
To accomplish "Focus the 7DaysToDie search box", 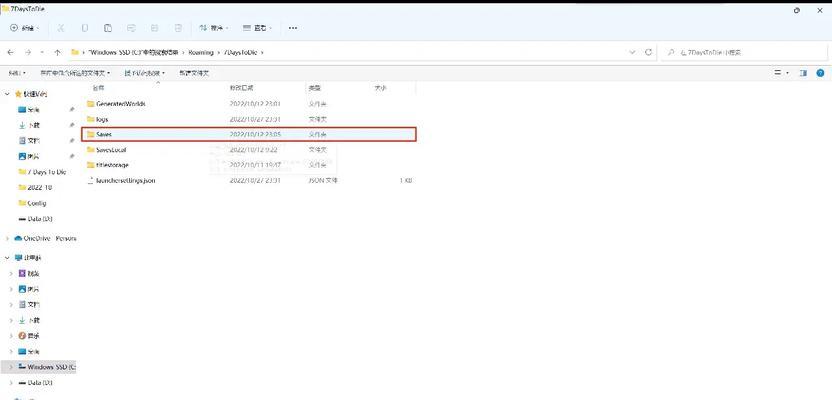I will (x=744, y=53).
